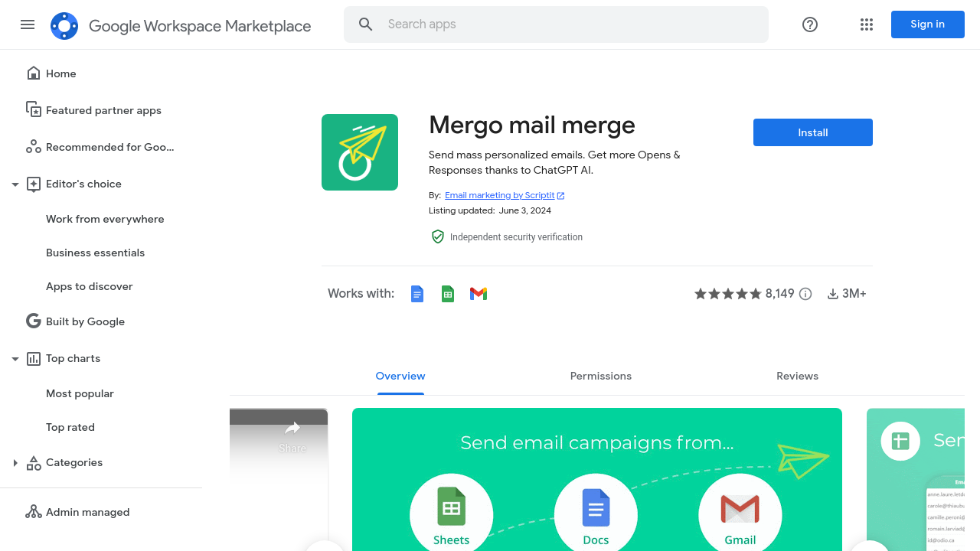
Task: Click the 3M+ downloads text
Action: (854, 294)
